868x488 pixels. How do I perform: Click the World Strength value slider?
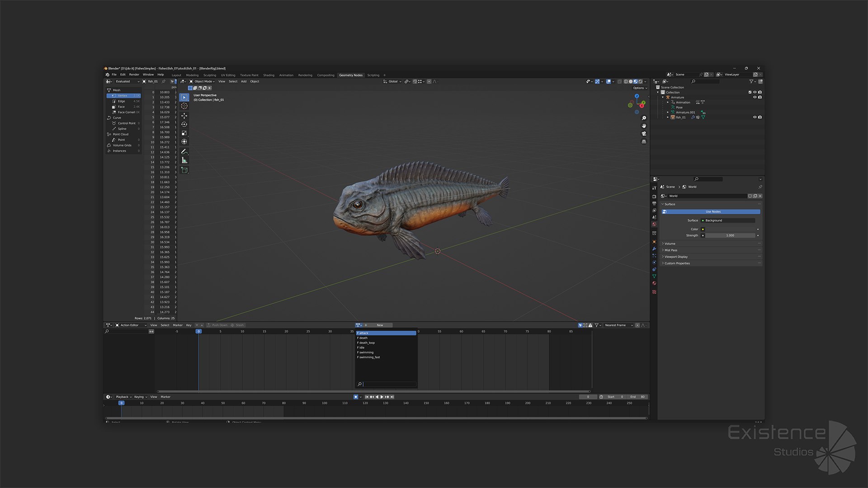pyautogui.click(x=730, y=235)
